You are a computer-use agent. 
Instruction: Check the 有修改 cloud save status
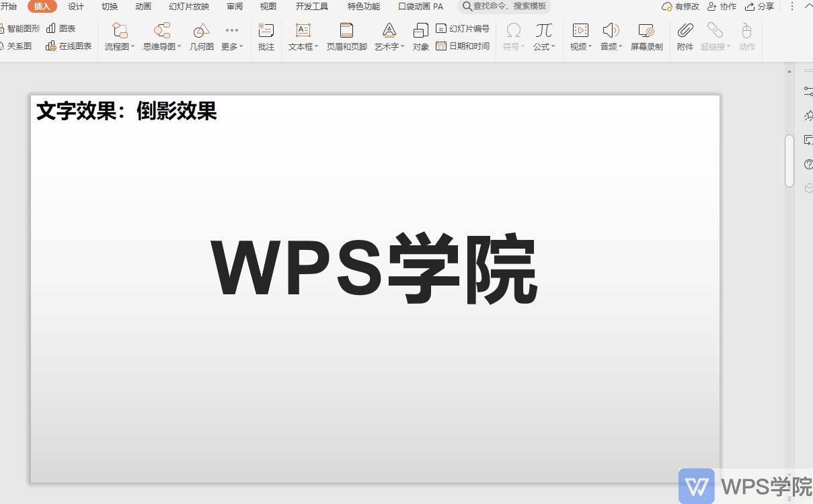[x=681, y=7]
